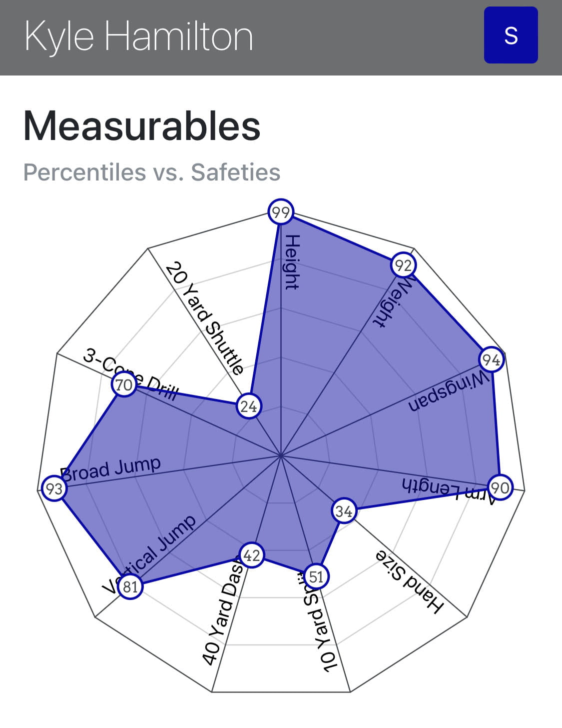Select the 40 Yard Dash 42 point
The width and height of the screenshot is (562, 728).
tap(252, 555)
